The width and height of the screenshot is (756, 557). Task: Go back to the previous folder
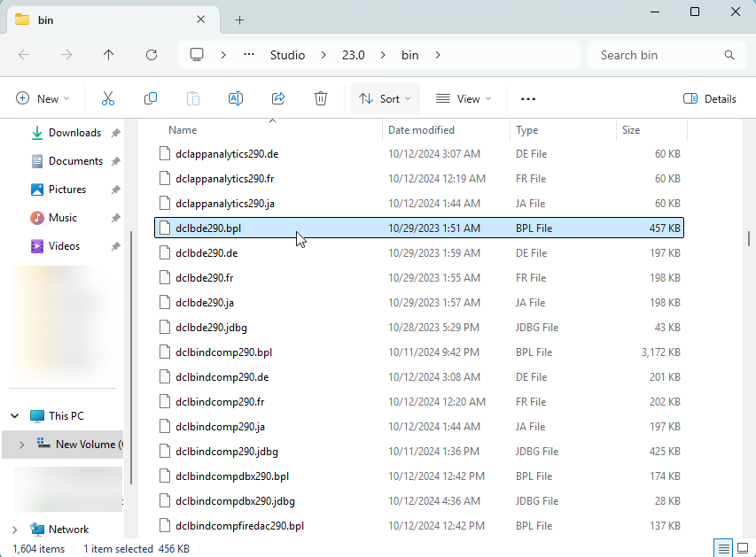point(23,55)
